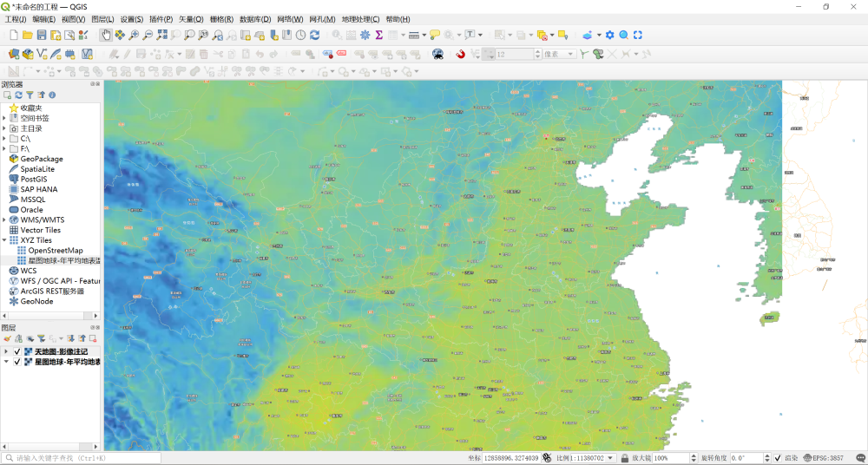Open the Temporal Controller clock icon
The height and width of the screenshot is (465, 868).
[300, 35]
